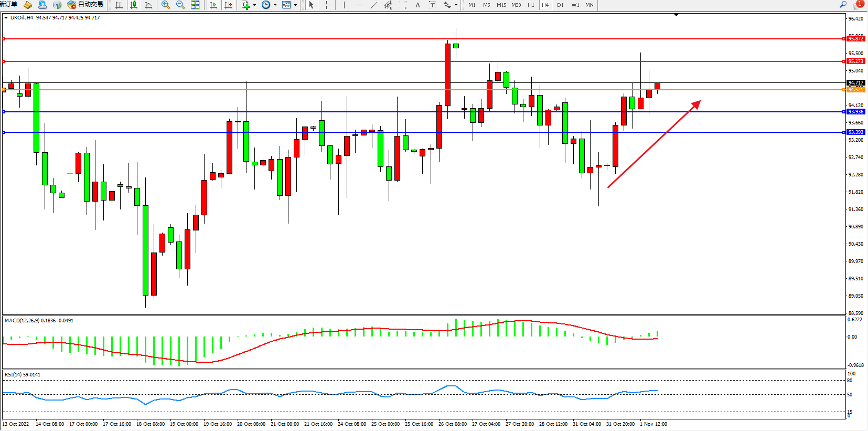Toggle the auto trading button
868x431 pixels.
[x=85, y=5]
